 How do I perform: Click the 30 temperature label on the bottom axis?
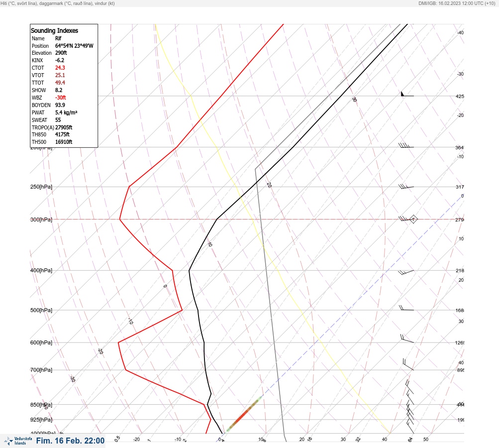coord(343,440)
